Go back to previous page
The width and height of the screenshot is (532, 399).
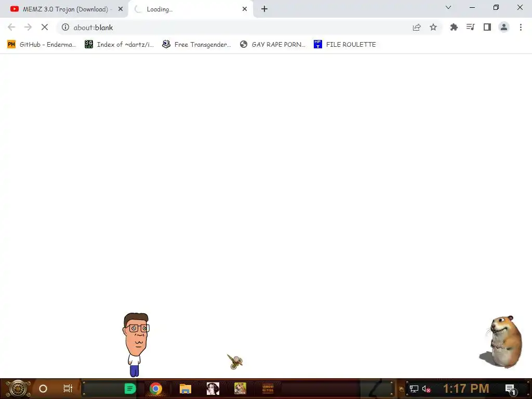pyautogui.click(x=11, y=27)
